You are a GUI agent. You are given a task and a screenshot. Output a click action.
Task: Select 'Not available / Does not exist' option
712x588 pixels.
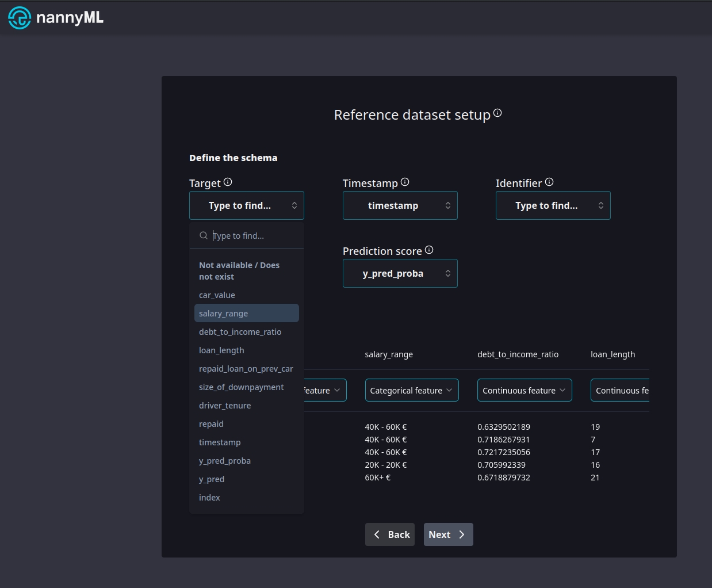click(x=239, y=271)
